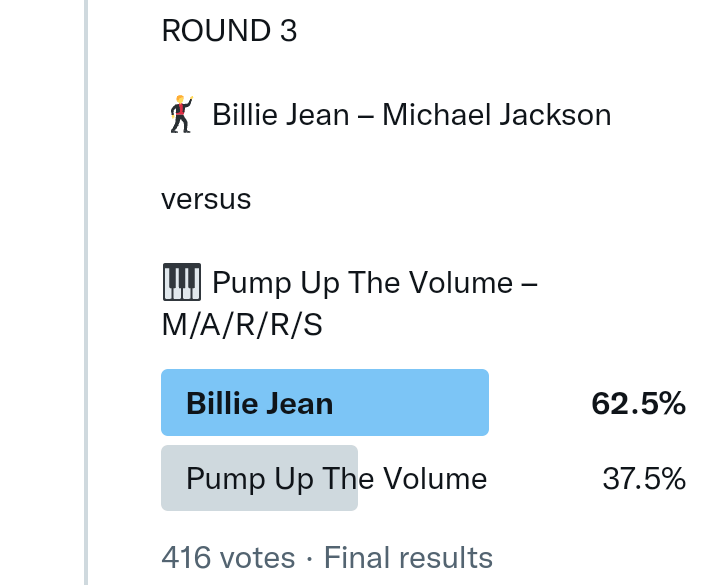
Task: Click the dancing man emoji
Action: (180, 115)
